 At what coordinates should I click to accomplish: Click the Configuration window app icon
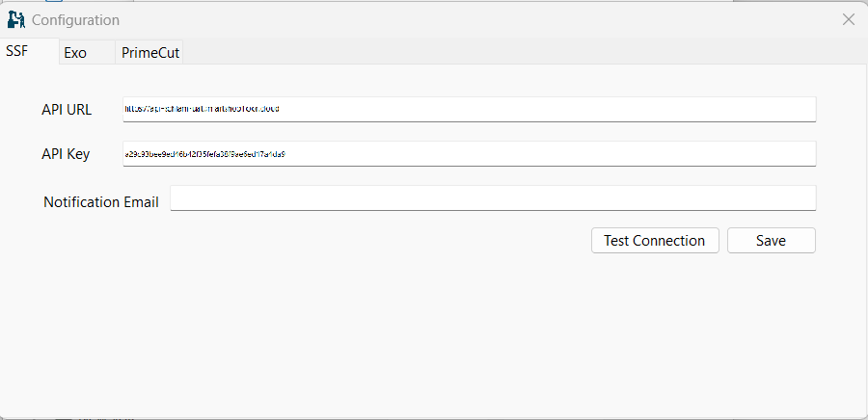point(15,19)
